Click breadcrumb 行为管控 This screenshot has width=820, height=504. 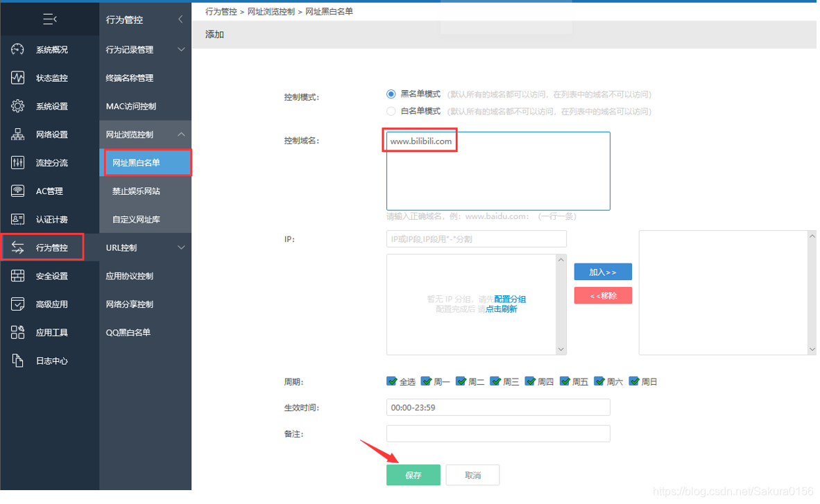click(221, 12)
